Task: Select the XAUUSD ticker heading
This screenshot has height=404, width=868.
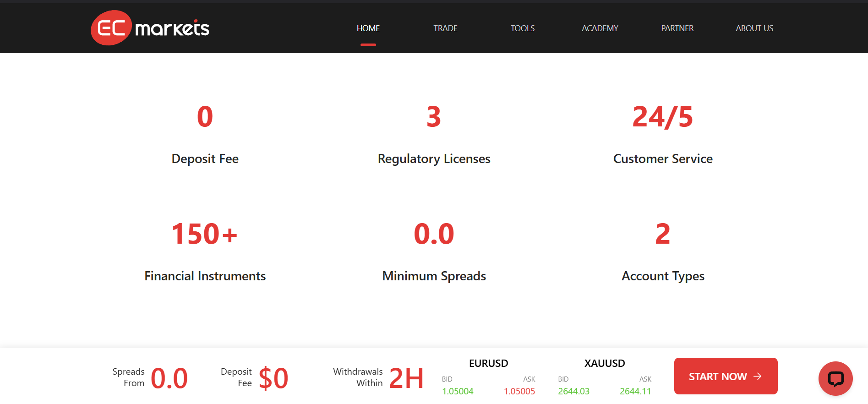Action: 605,363
